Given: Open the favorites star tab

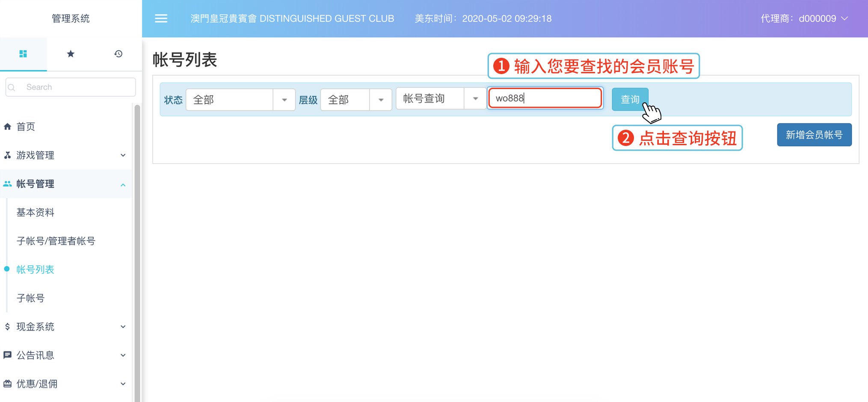Looking at the screenshot, I should click(71, 54).
